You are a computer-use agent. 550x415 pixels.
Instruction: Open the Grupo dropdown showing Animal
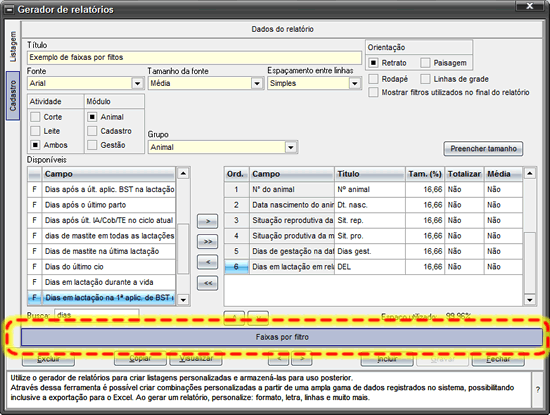(290, 147)
